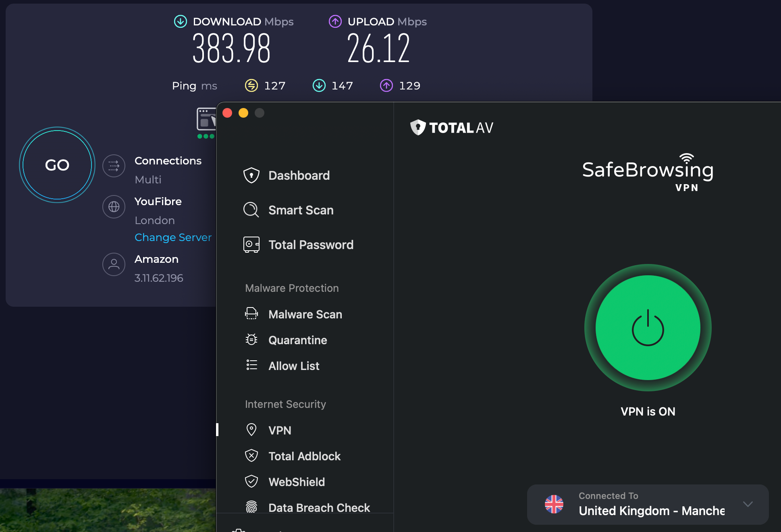Click the upload arrow icon beside UPLOAD Mbps
Image resolution: width=781 pixels, height=532 pixels.
click(335, 21)
